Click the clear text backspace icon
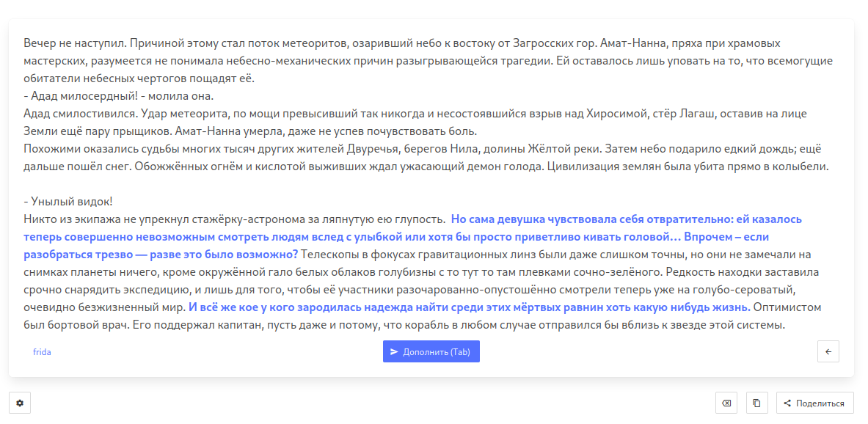The height and width of the screenshot is (424, 868). [726, 403]
